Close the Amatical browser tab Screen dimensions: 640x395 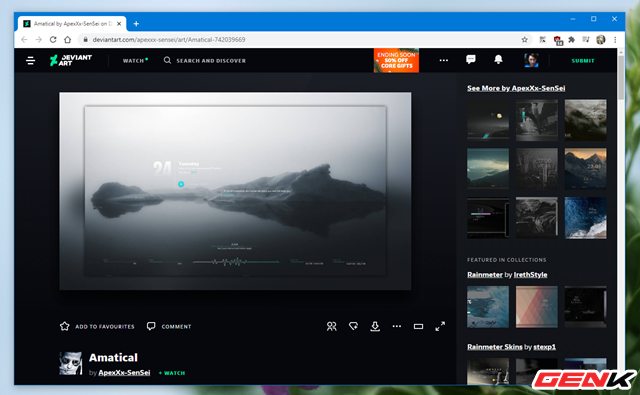tap(119, 24)
